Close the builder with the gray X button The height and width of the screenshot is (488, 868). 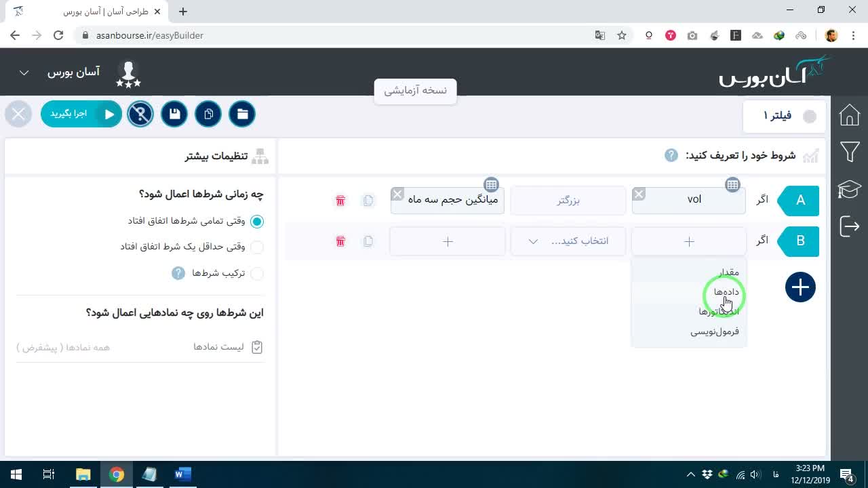click(x=18, y=114)
